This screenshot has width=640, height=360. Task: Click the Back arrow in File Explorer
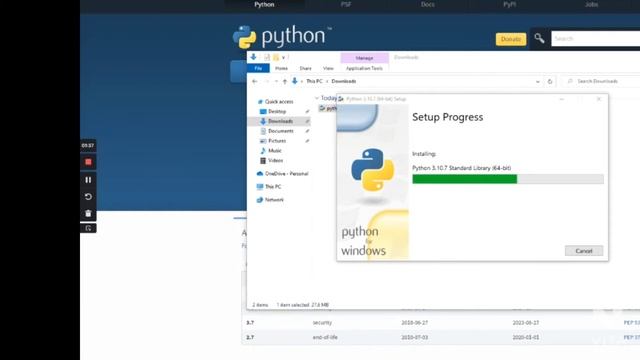pyautogui.click(x=255, y=81)
